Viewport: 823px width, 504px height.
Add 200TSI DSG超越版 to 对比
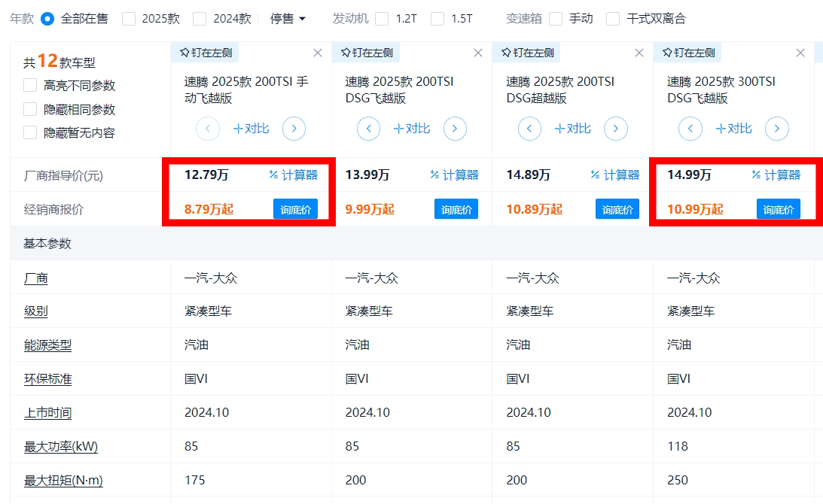pyautogui.click(x=572, y=129)
